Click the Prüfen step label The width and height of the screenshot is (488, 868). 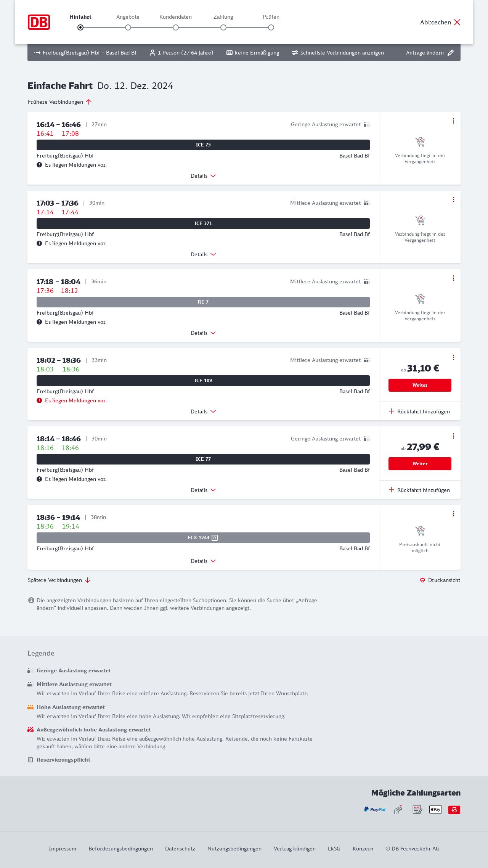[x=271, y=17]
